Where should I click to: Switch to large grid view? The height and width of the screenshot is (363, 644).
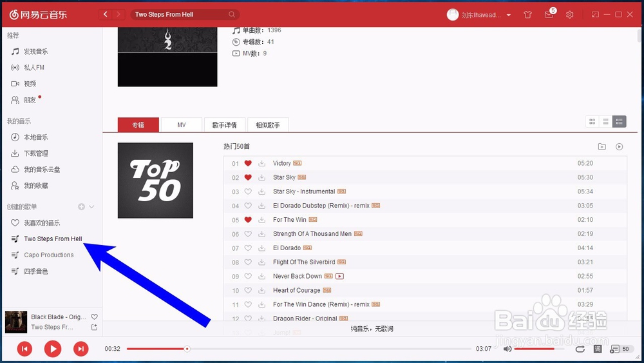(x=592, y=121)
